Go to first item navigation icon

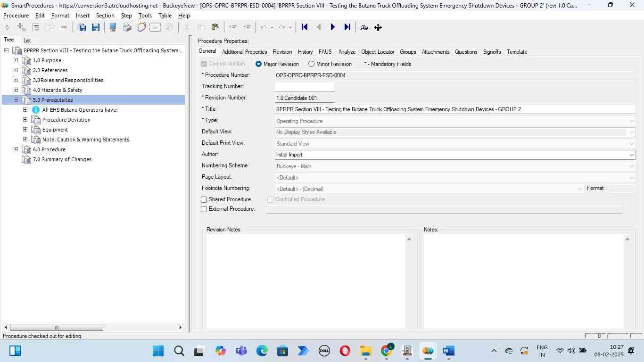tap(305, 27)
